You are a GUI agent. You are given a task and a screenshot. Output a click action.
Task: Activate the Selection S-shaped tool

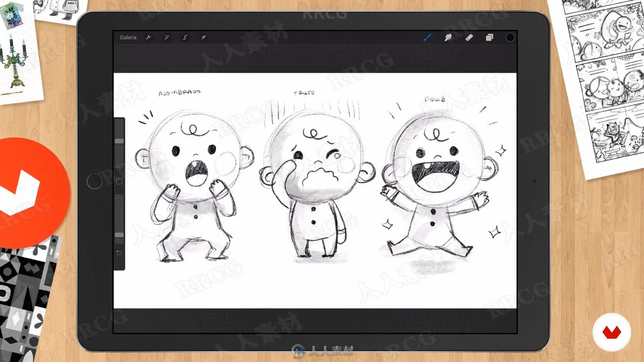pyautogui.click(x=185, y=37)
